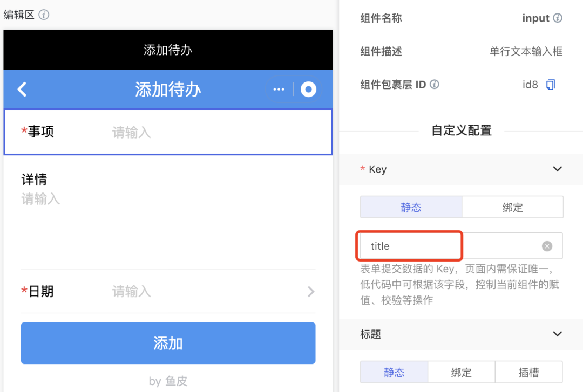Switch Key mode to 绑定
The height and width of the screenshot is (392, 583).
pyautogui.click(x=512, y=208)
